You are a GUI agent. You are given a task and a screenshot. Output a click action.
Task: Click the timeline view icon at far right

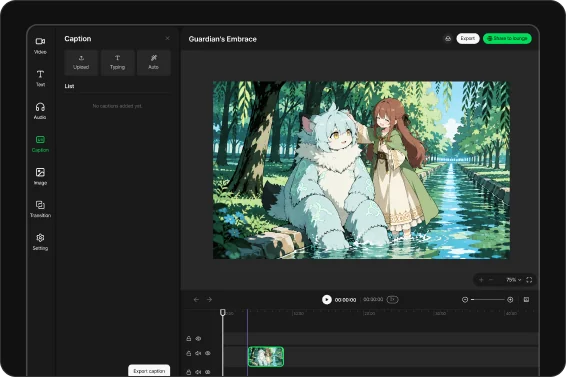tap(526, 299)
